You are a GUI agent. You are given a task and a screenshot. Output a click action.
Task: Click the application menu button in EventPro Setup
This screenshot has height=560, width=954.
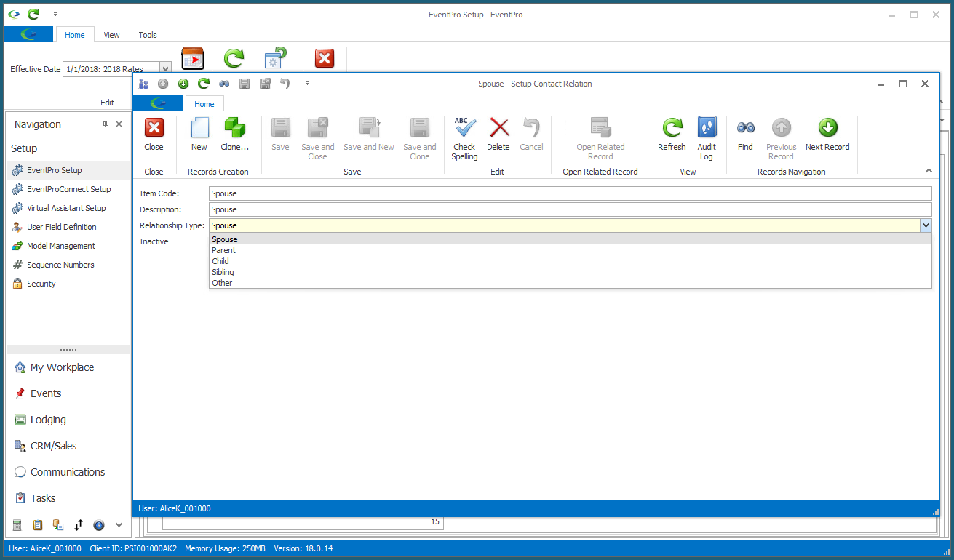28,34
